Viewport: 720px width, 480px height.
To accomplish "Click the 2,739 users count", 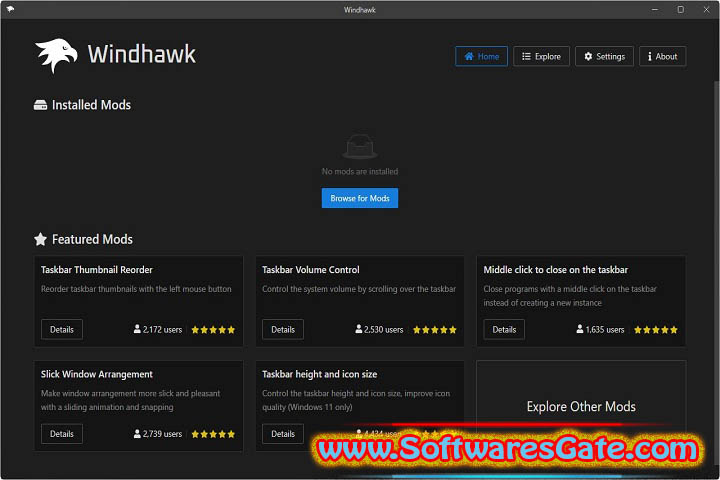I will pos(163,434).
